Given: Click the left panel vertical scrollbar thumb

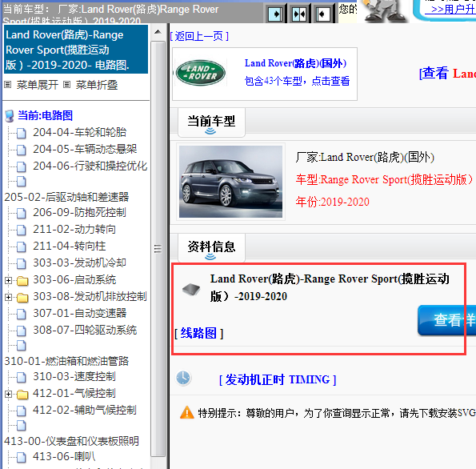Looking at the screenshot, I should click(x=158, y=249).
